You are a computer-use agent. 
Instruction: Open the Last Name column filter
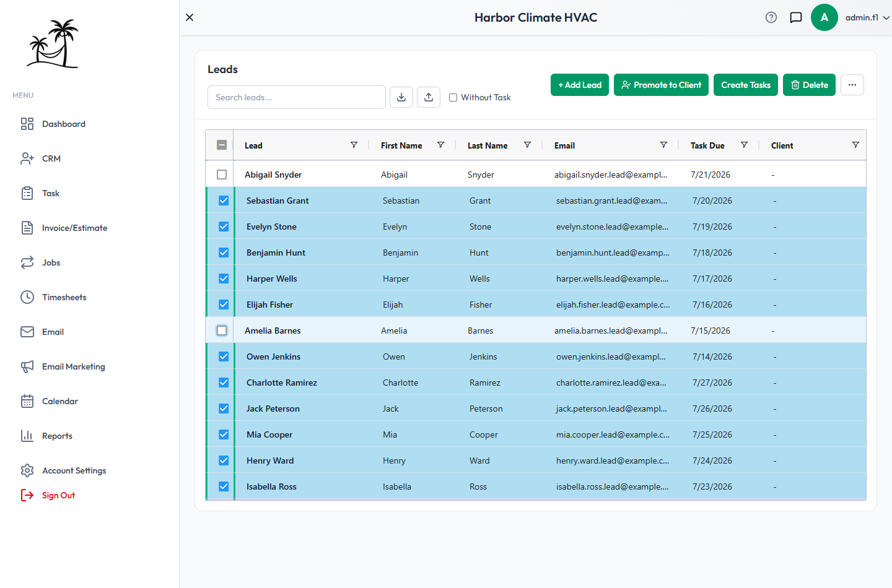coord(527,145)
